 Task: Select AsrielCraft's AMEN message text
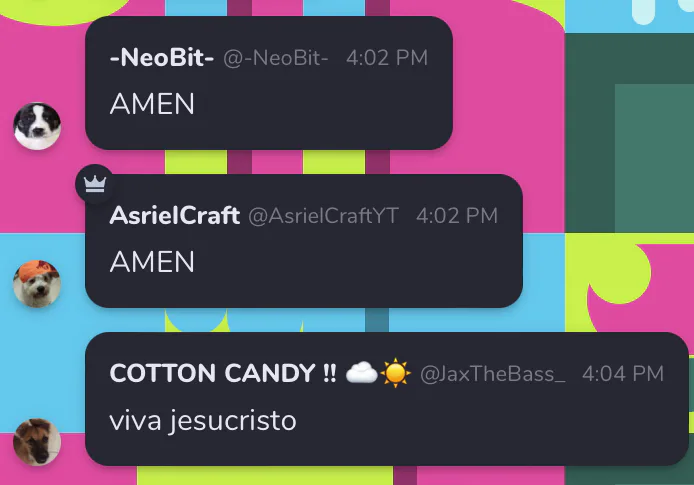pyautogui.click(x=152, y=262)
